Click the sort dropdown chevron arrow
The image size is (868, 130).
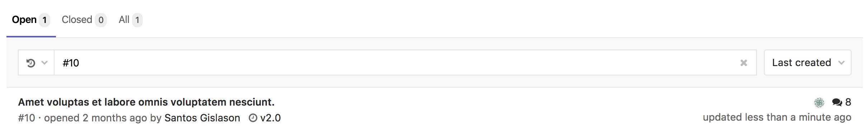[x=841, y=63]
